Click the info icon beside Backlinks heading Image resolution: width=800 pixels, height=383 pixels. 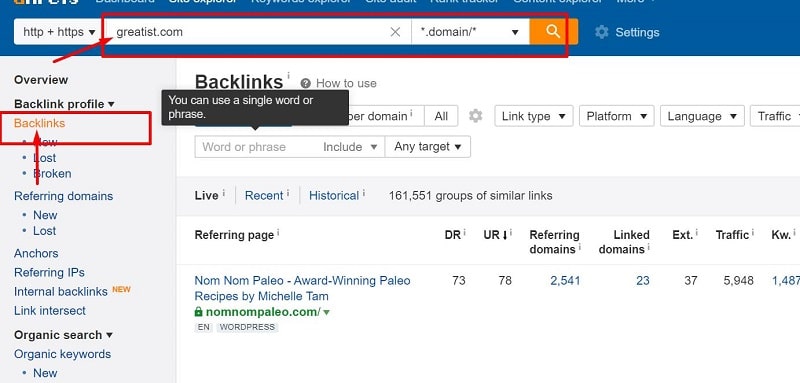(x=288, y=75)
